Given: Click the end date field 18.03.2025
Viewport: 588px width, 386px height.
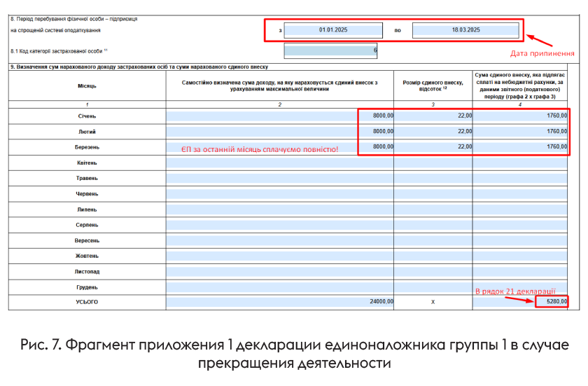Looking at the screenshot, I should 465,30.
